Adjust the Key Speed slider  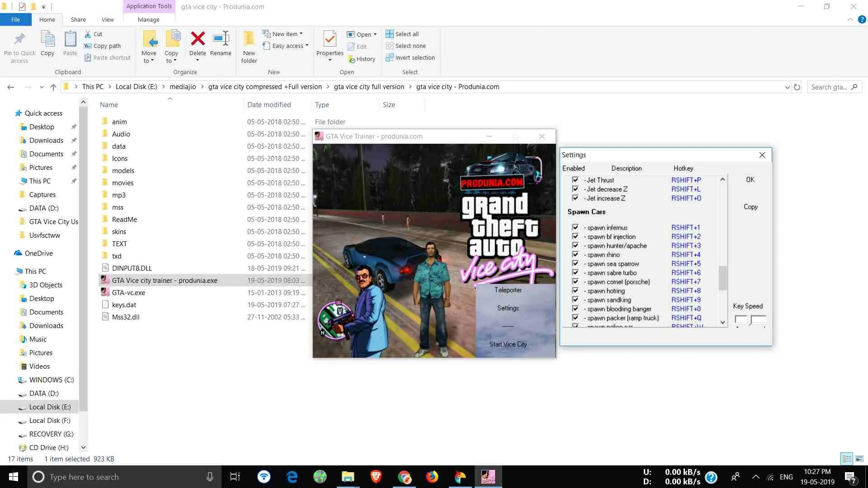(x=750, y=320)
